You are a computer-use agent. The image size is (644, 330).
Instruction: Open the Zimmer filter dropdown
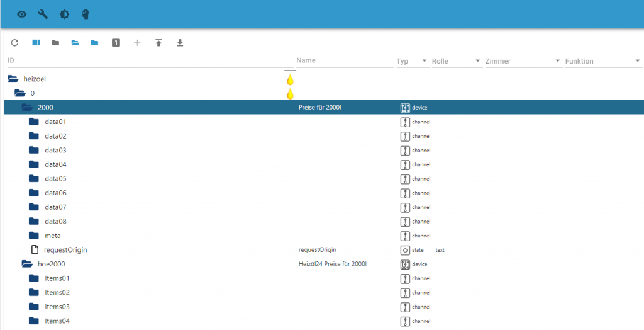click(x=522, y=61)
